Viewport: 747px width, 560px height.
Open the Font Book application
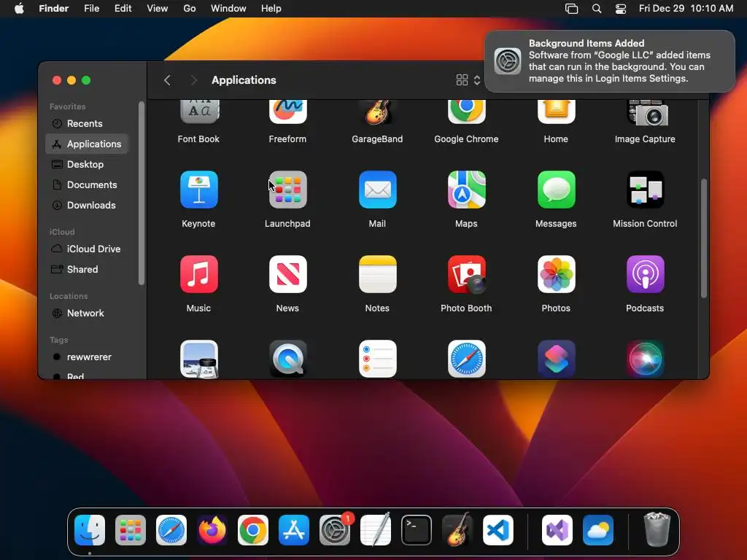(x=198, y=112)
